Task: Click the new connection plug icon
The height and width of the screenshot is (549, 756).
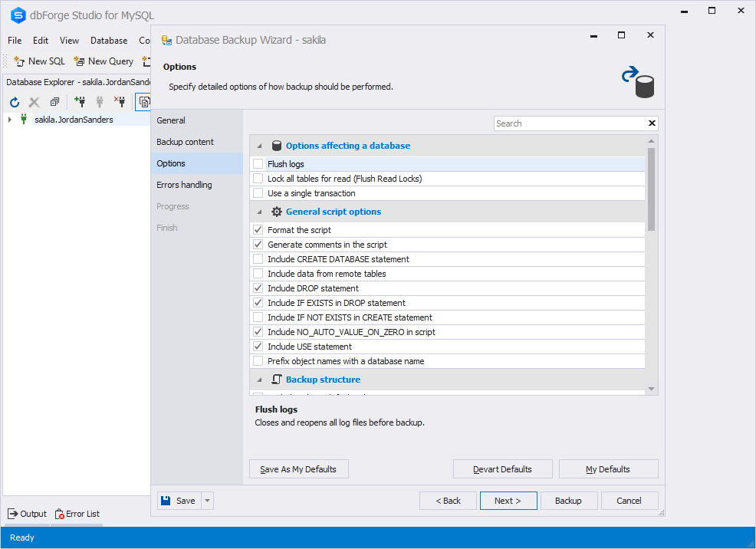Action: point(80,102)
